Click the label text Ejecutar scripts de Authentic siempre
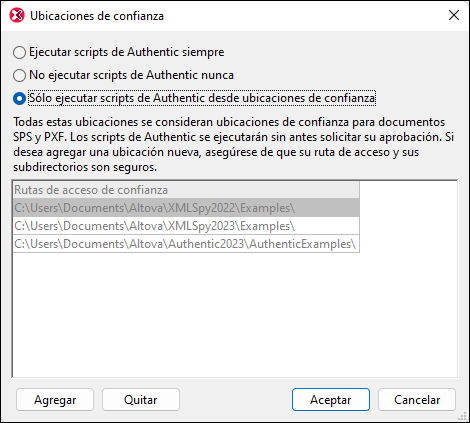 (127, 52)
